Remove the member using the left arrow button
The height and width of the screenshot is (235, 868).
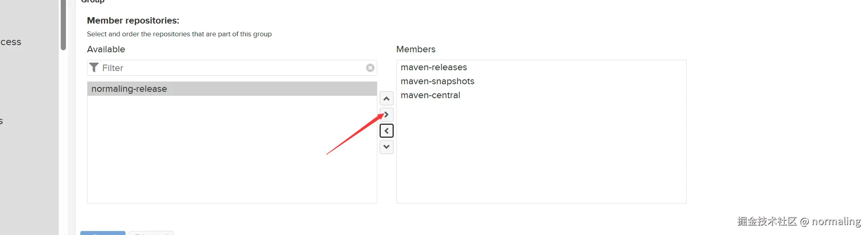click(x=386, y=131)
